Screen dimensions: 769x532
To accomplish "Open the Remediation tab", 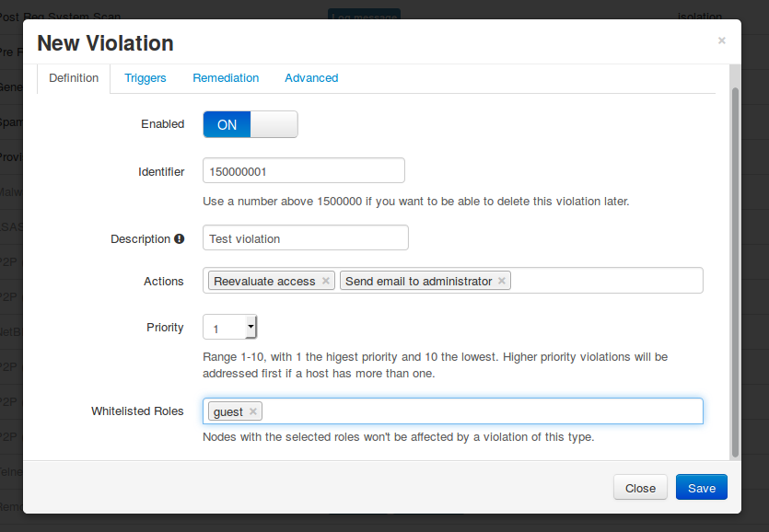I will [226, 78].
